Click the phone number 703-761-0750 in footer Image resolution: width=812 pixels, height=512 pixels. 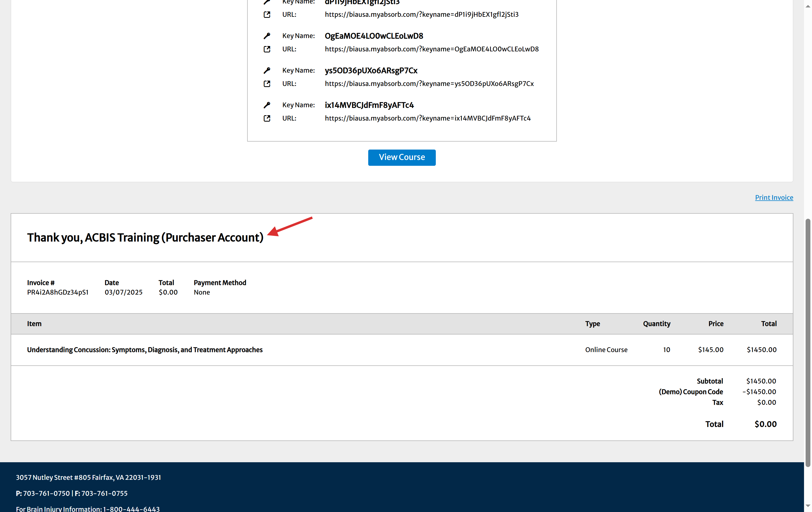(46, 493)
